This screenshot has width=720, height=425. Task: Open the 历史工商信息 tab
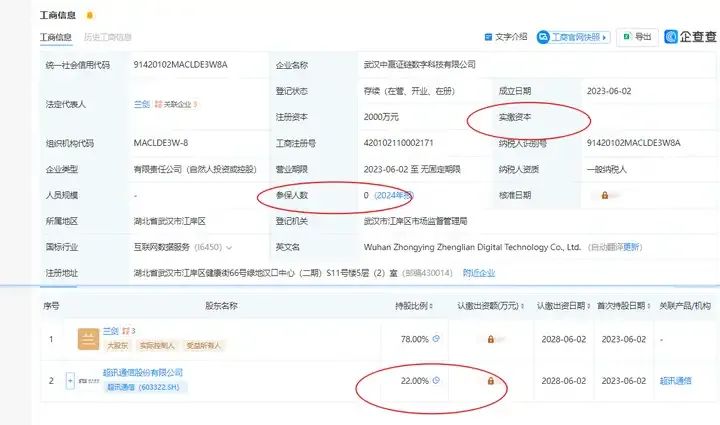[x=108, y=37]
